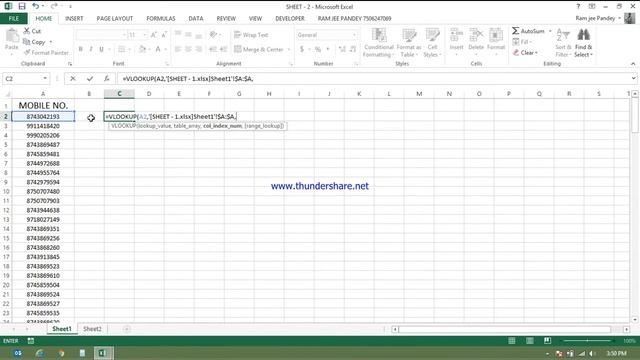Open the REVIEW tab
The image size is (640, 360).
click(x=226, y=18)
